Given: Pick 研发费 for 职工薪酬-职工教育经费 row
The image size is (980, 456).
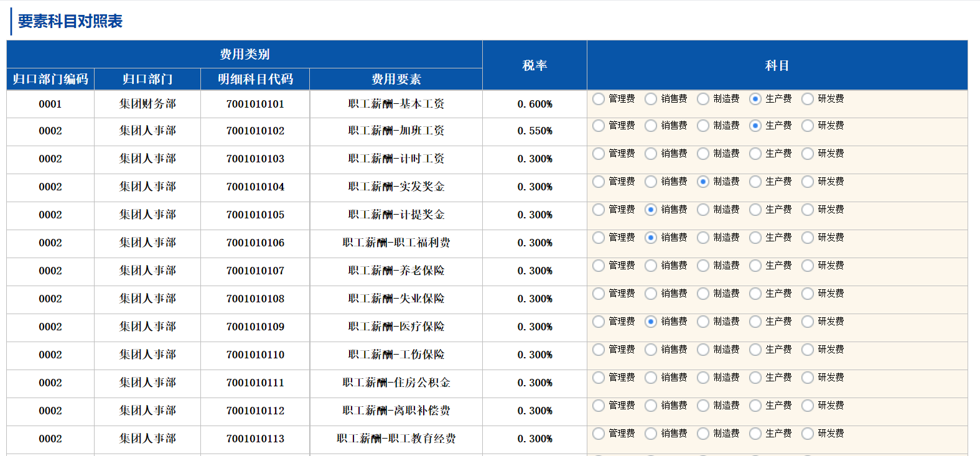Looking at the screenshot, I should (808, 434).
